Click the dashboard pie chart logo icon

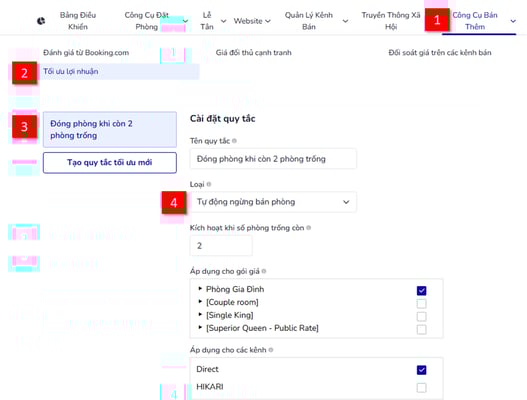pyautogui.click(x=41, y=21)
